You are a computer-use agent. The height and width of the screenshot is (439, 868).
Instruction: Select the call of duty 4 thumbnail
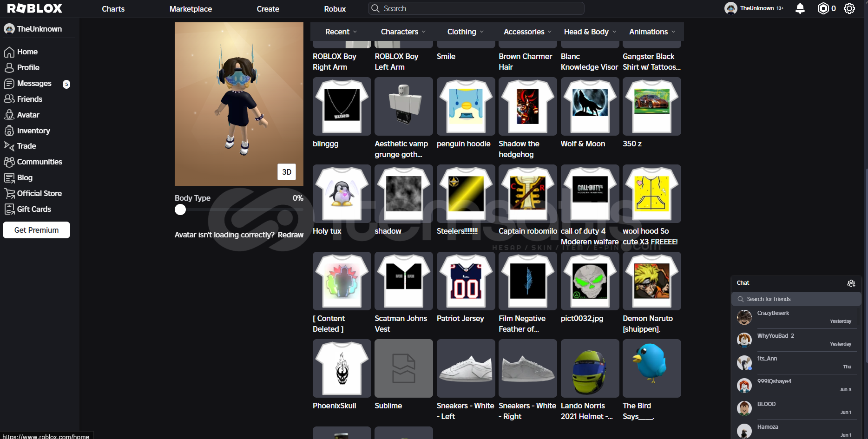(x=590, y=194)
